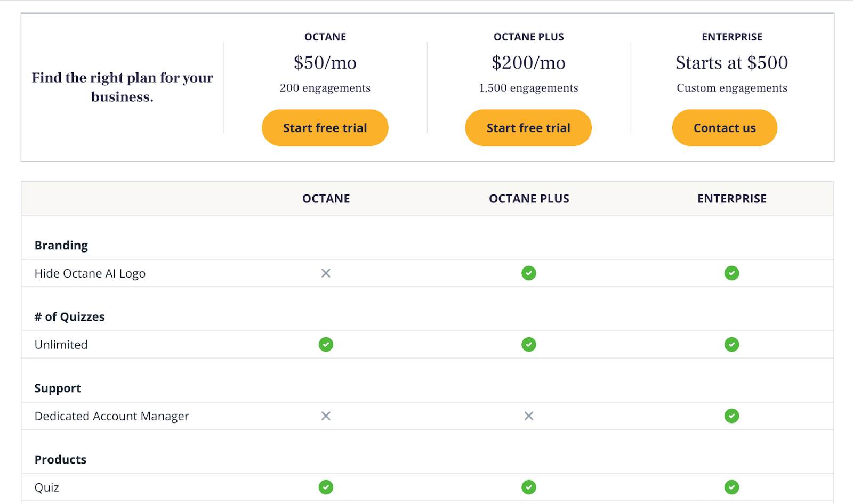Click the X icon for Hide Octane AI Logo under Octane
Screen dimensions: 853x504
tap(326, 273)
